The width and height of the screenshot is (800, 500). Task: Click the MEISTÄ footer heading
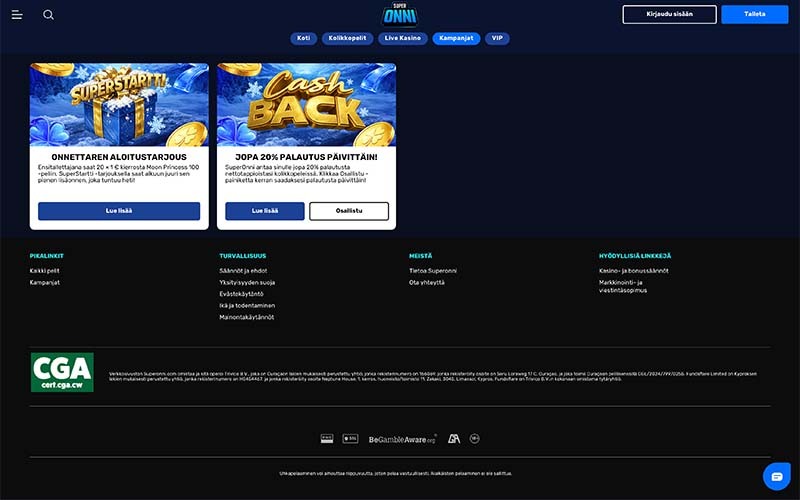(420, 256)
